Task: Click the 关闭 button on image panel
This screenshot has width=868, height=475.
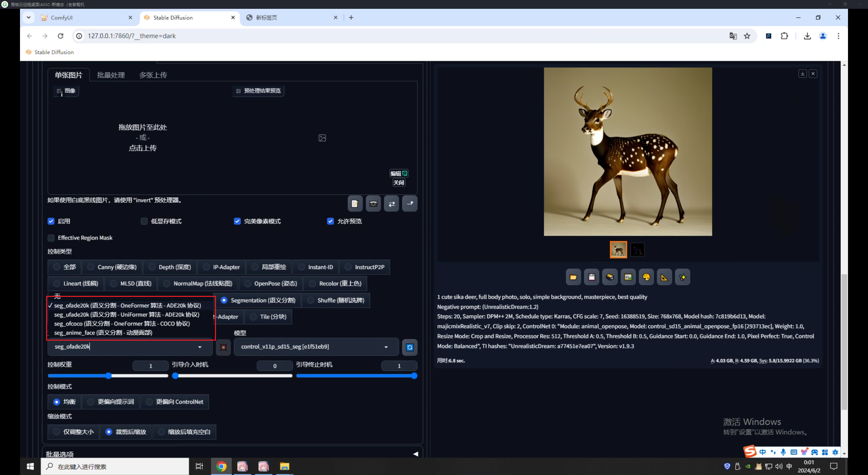Action: [x=399, y=183]
